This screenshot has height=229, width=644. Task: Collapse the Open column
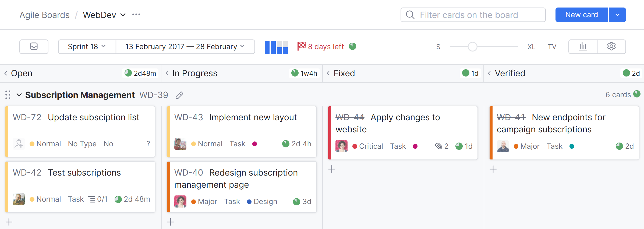click(6, 73)
